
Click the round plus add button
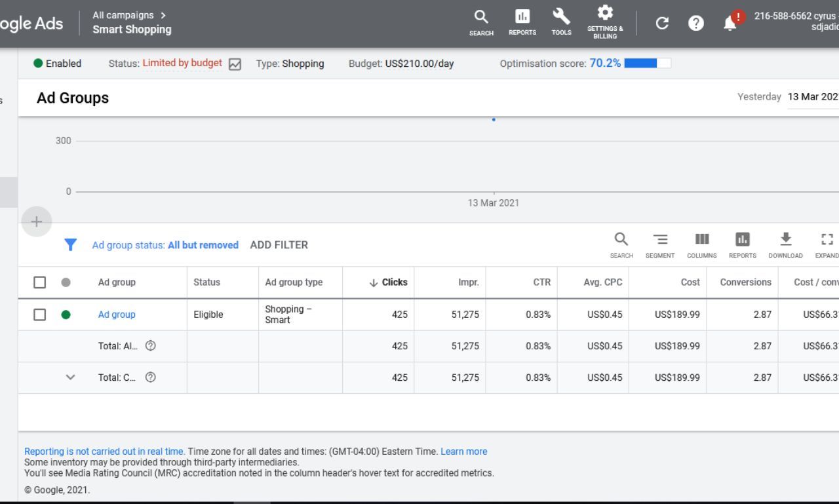point(37,222)
